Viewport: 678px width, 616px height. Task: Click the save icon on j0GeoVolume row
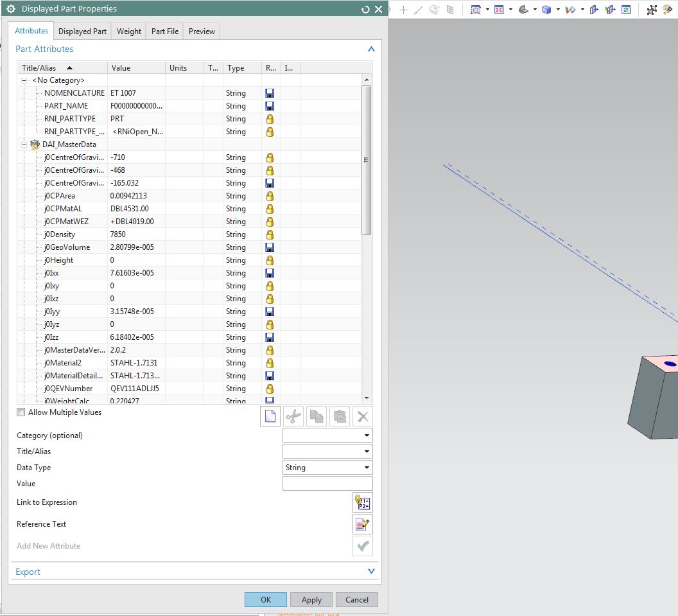pyautogui.click(x=270, y=247)
